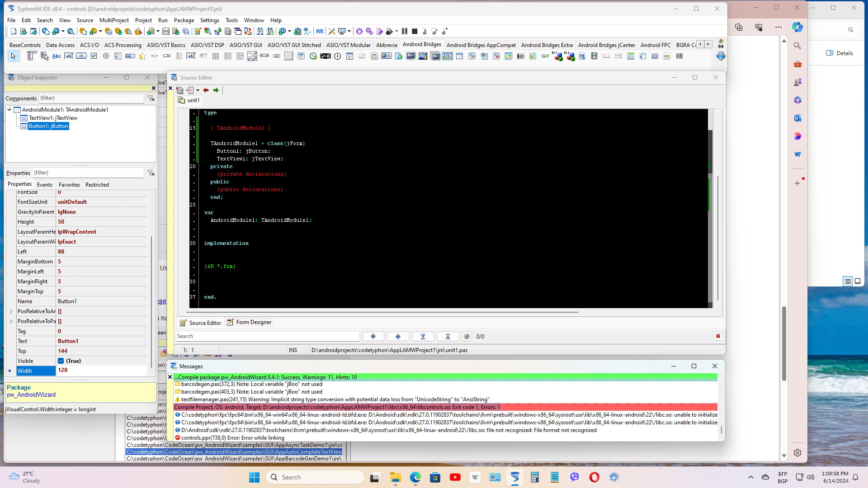Image resolution: width=868 pixels, height=488 pixels.
Task: Expand the PosRelativeToParent property
Action: click(x=11, y=321)
